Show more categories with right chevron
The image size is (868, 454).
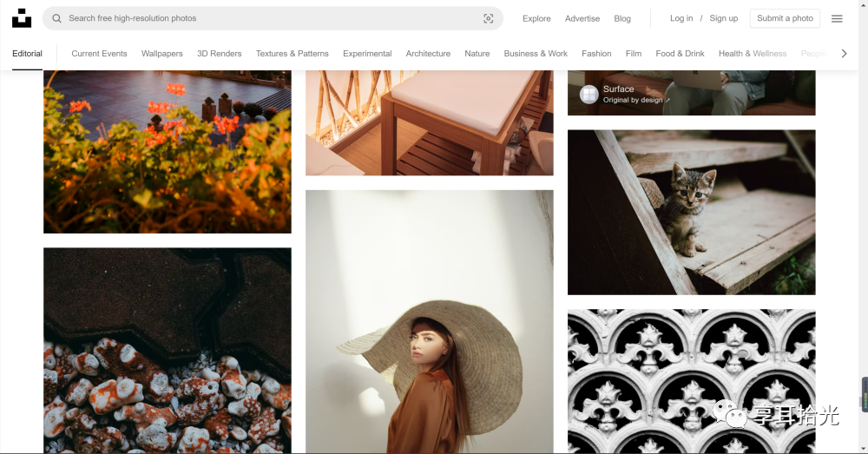[x=844, y=54]
